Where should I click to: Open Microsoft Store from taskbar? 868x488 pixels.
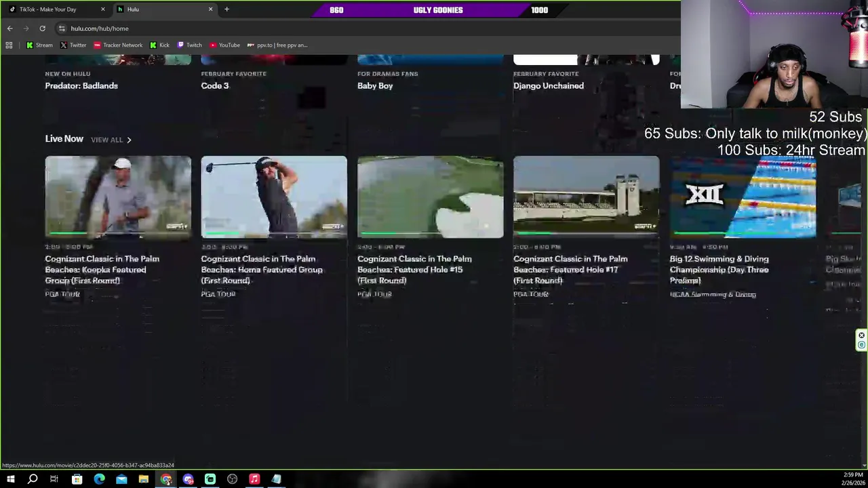(77, 479)
